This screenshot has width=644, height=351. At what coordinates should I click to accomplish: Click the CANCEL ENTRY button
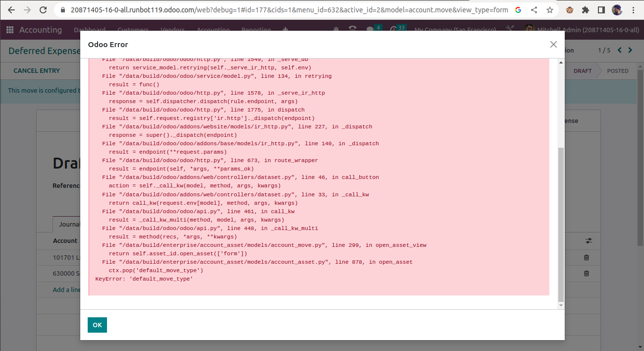pos(37,71)
